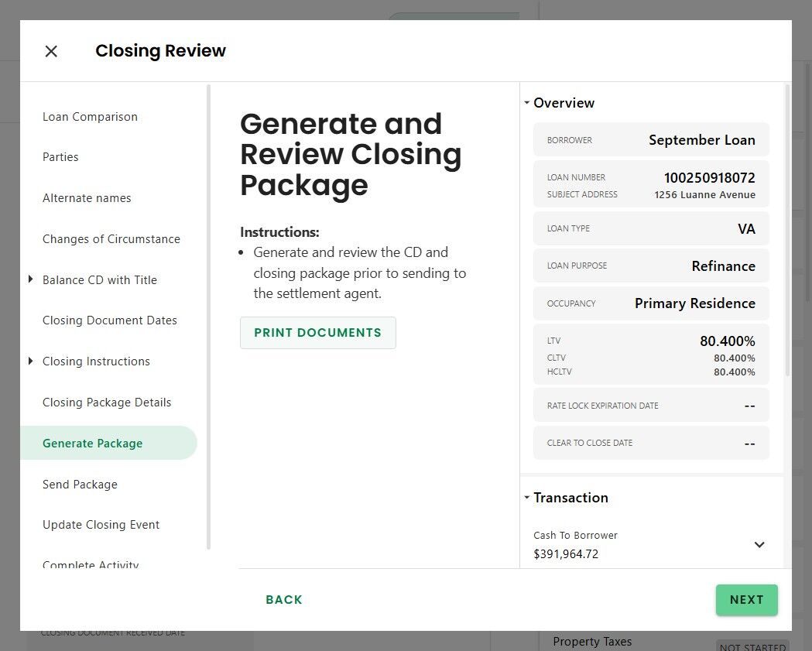Click the Print Documents button
This screenshot has height=651, width=812.
(317, 333)
